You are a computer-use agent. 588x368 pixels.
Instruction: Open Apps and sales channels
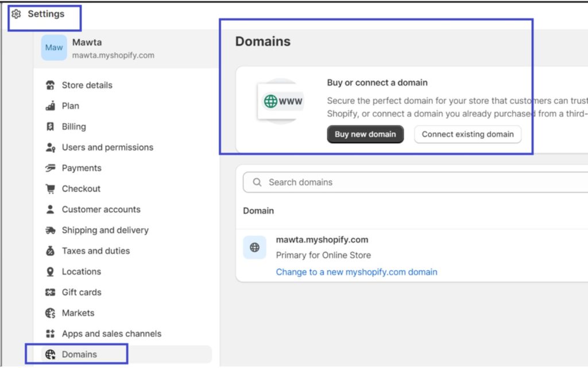pyautogui.click(x=112, y=333)
